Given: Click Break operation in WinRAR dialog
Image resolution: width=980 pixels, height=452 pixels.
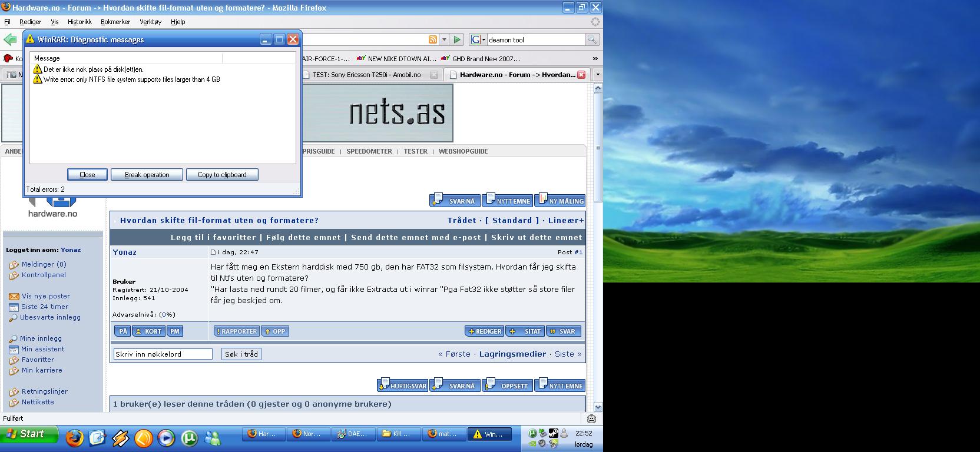Looking at the screenshot, I should click(147, 175).
